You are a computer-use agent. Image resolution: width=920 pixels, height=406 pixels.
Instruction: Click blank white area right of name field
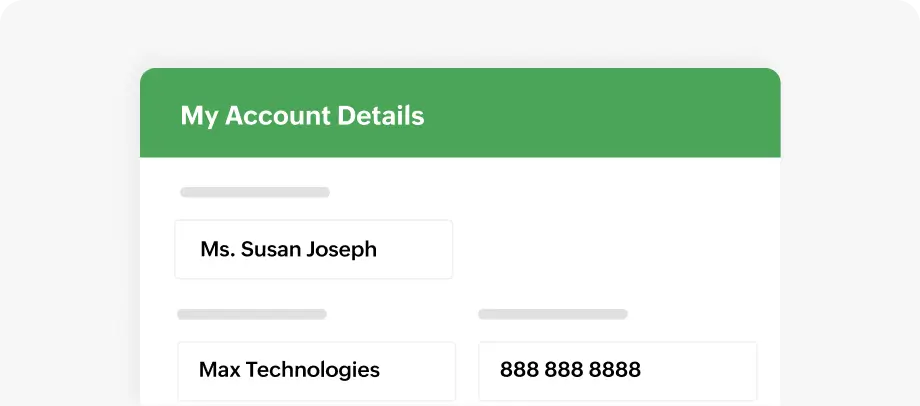pos(610,249)
